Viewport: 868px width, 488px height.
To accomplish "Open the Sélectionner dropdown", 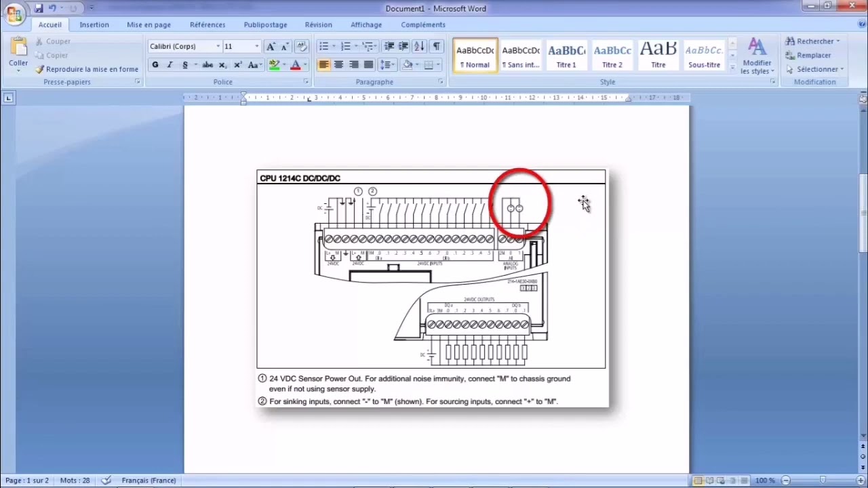I will tap(814, 69).
